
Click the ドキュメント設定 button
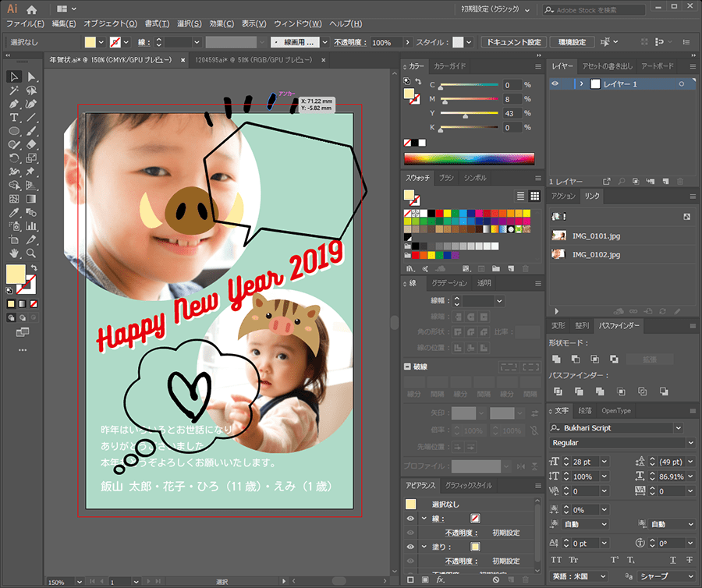click(x=512, y=42)
